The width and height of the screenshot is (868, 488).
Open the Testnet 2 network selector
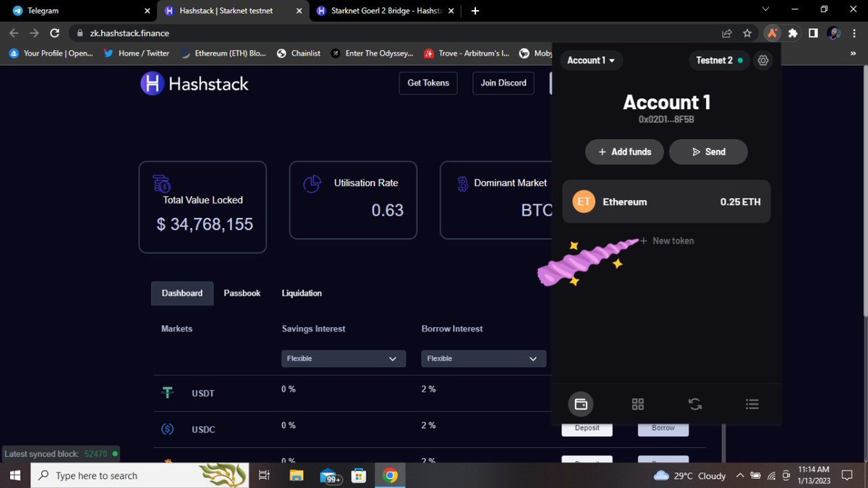click(x=719, y=61)
